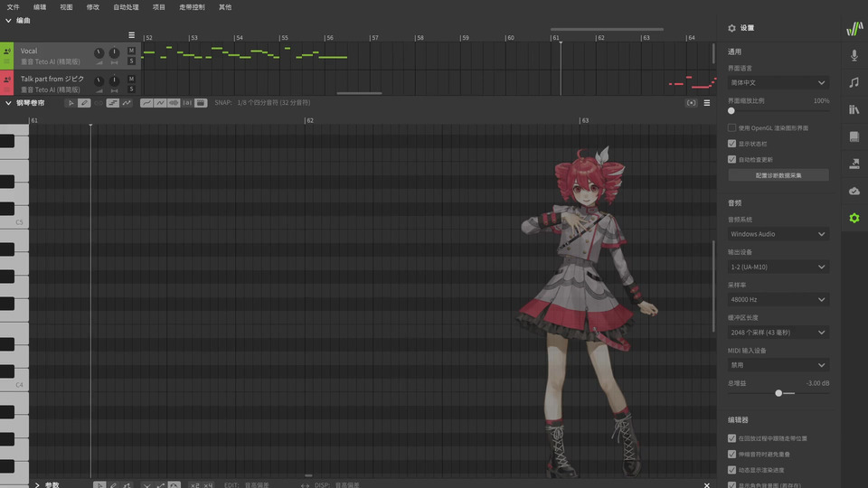Open the 其他 menu

pyautogui.click(x=225, y=7)
